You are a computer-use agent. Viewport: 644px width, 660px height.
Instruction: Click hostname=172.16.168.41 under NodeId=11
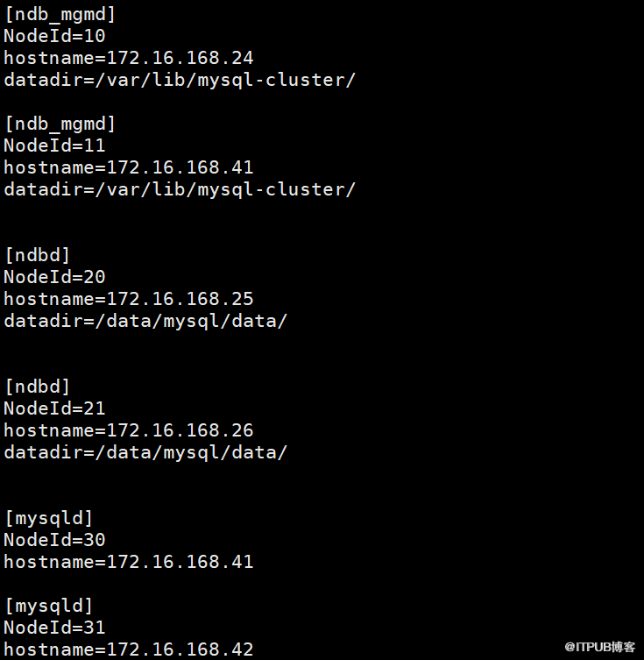coord(128,167)
